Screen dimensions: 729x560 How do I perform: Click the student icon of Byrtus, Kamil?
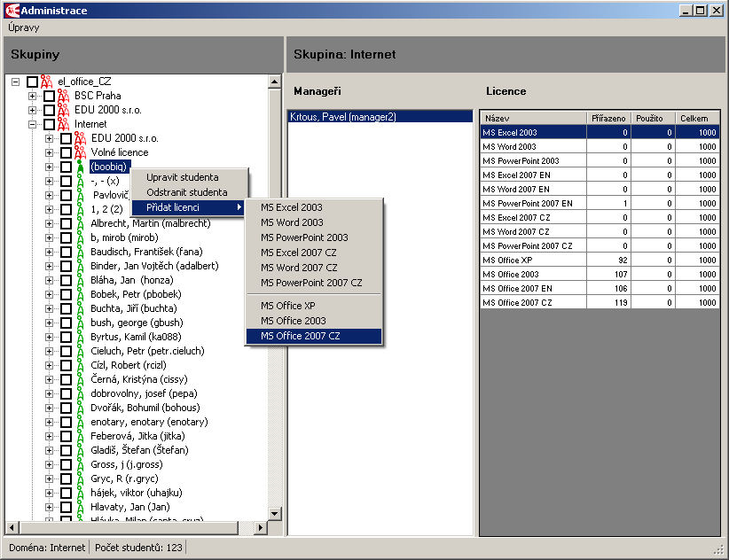(x=80, y=337)
